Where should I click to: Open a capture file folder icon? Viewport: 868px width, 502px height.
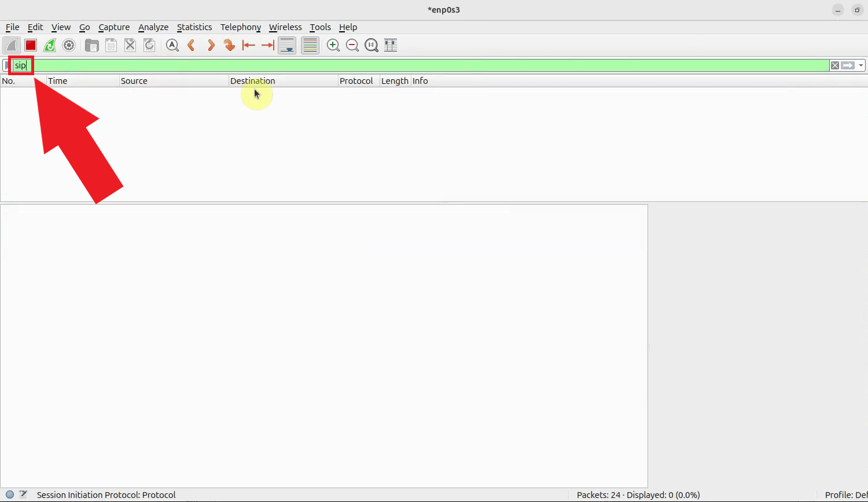tap(91, 45)
